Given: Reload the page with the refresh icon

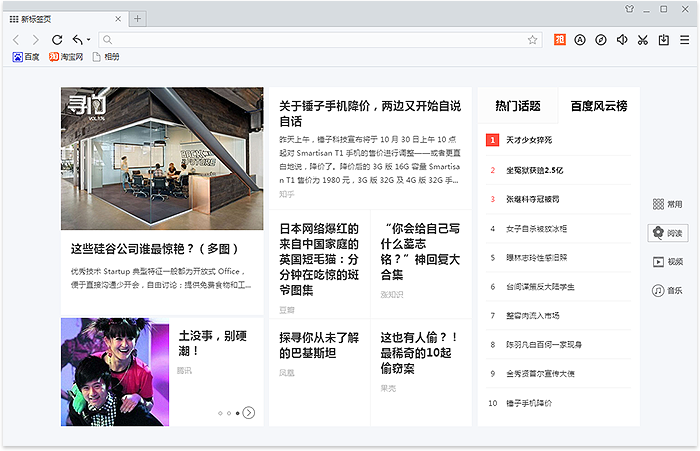Looking at the screenshot, I should (x=57, y=39).
